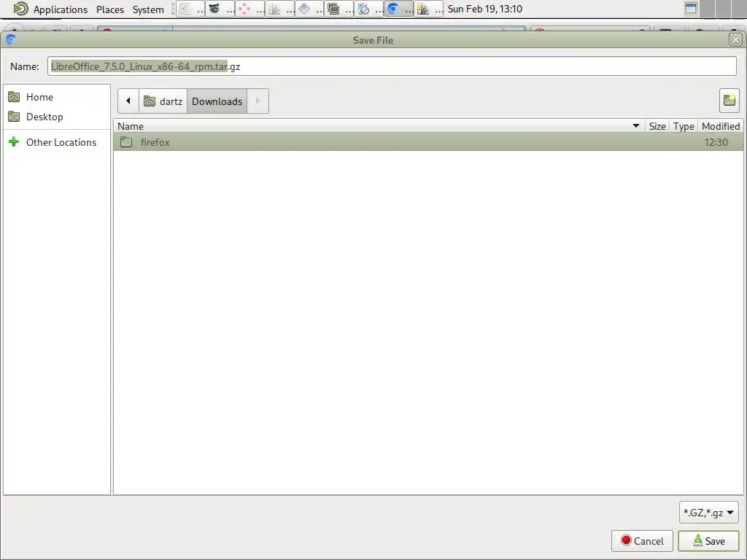Click the right arrow in the path bar

pos(258,101)
